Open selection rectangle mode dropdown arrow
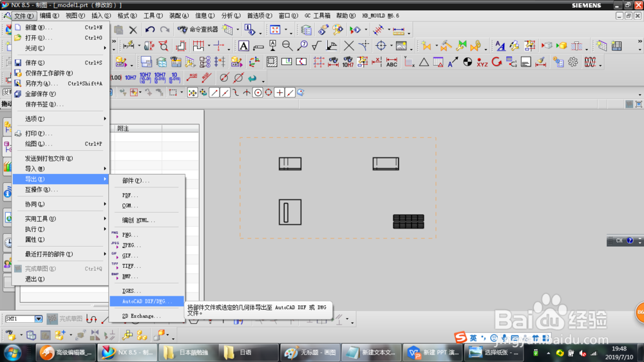 (x=182, y=93)
